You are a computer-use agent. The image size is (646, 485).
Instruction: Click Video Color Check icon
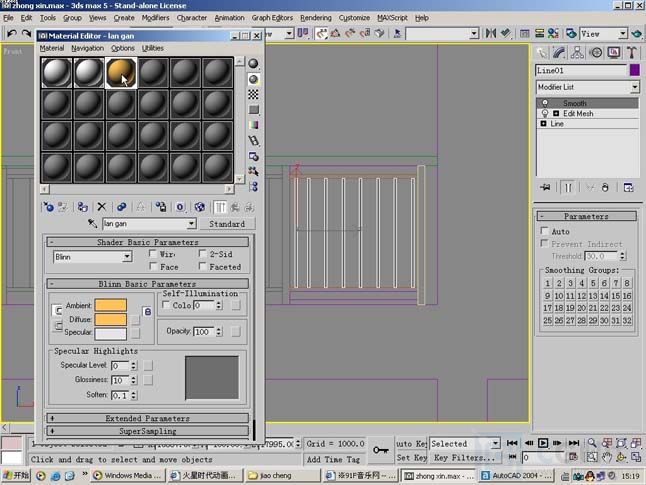[253, 125]
